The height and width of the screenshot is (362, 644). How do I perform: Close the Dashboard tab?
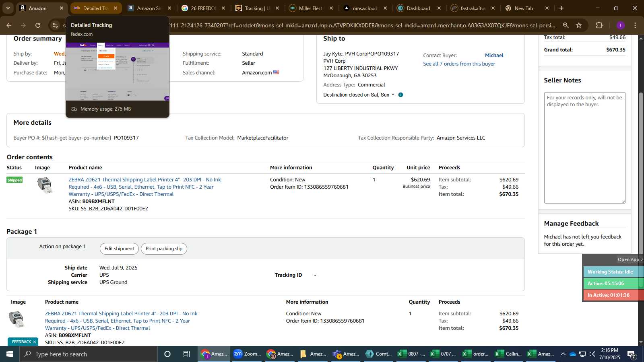point(439,8)
